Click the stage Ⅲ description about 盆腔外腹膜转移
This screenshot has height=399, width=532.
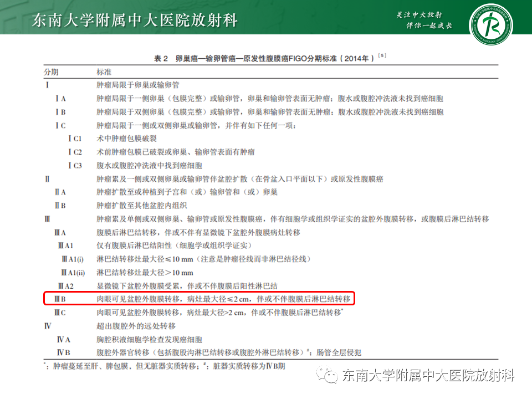click(293, 219)
